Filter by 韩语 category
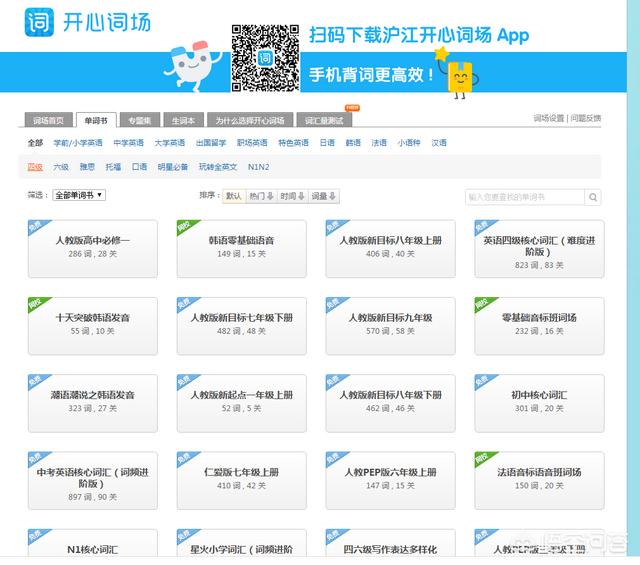This screenshot has width=640, height=565. coord(353,143)
